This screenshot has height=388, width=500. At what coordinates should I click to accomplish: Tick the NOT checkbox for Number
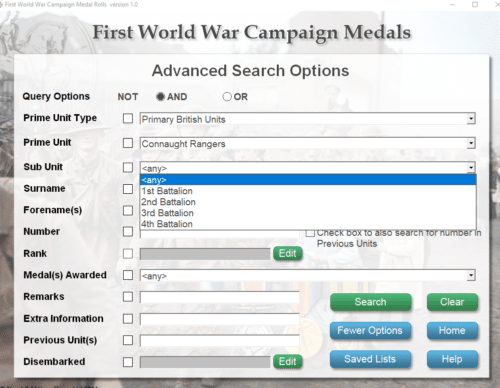click(x=128, y=232)
